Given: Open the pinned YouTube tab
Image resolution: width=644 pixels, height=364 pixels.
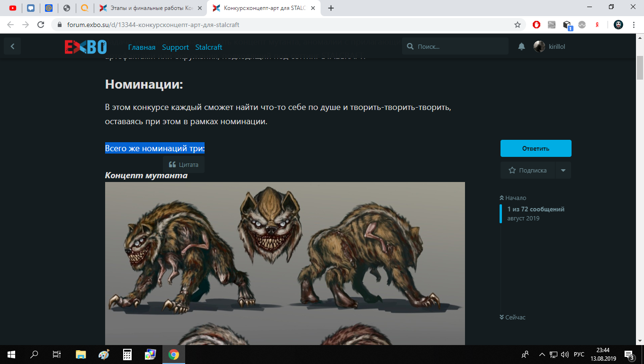Looking at the screenshot, I should point(13,8).
